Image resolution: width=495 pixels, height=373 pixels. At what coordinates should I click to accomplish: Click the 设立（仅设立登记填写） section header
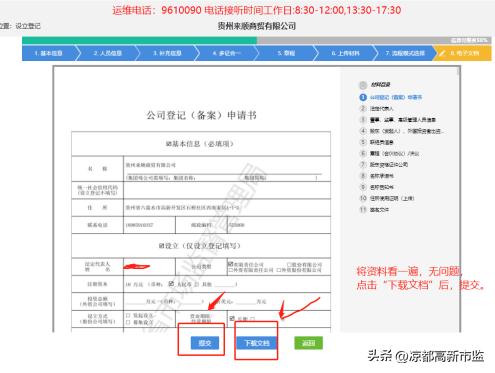point(199,246)
